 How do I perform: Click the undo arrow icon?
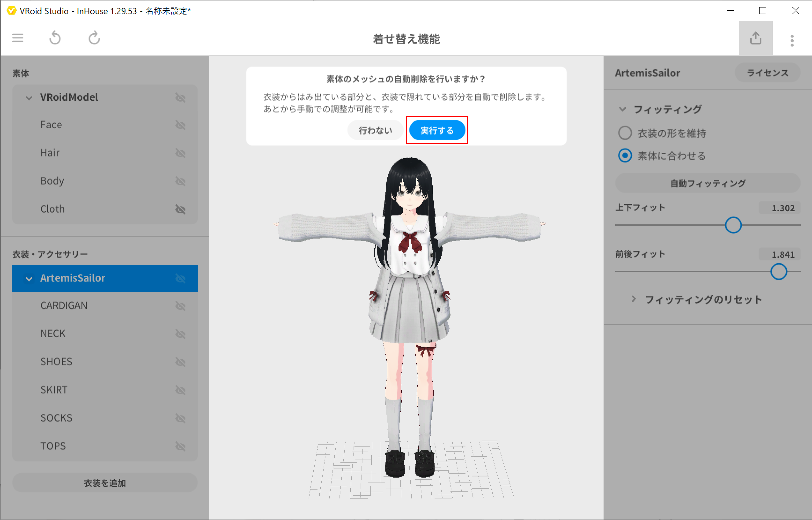coord(55,38)
